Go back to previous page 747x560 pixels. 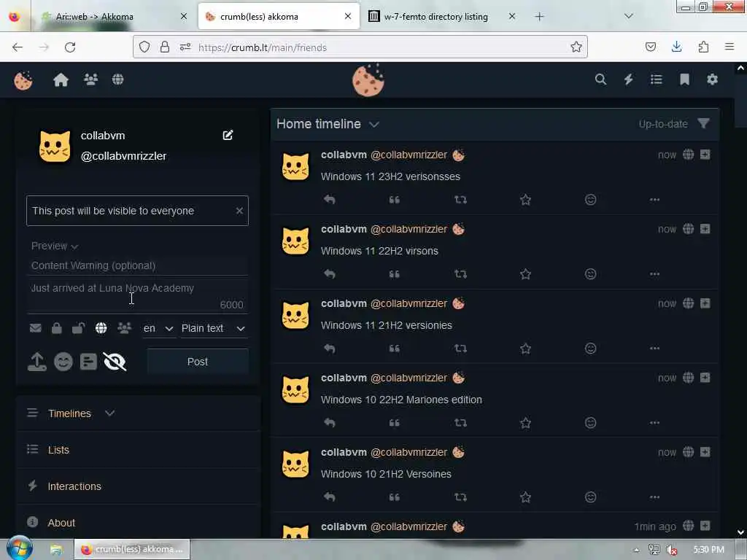pyautogui.click(x=18, y=47)
